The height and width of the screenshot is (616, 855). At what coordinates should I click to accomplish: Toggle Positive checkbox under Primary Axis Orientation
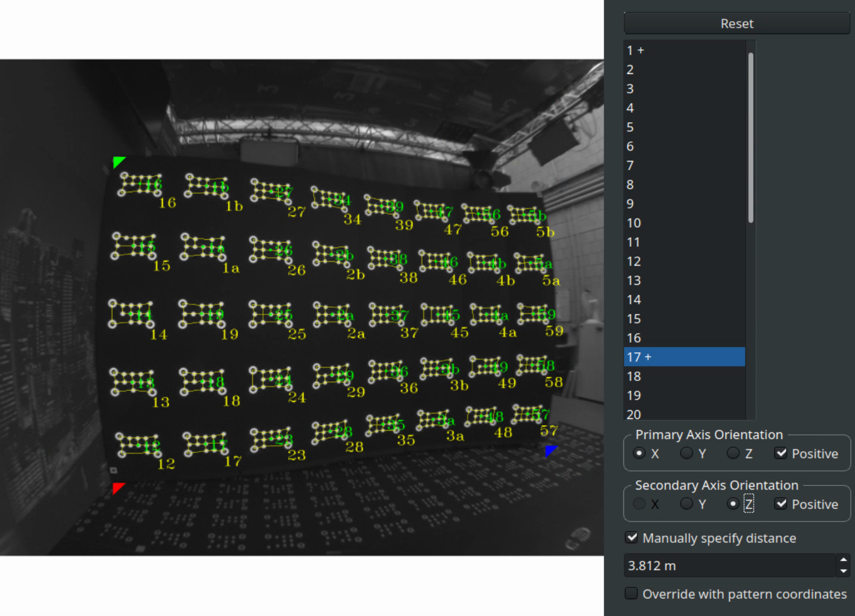781,453
